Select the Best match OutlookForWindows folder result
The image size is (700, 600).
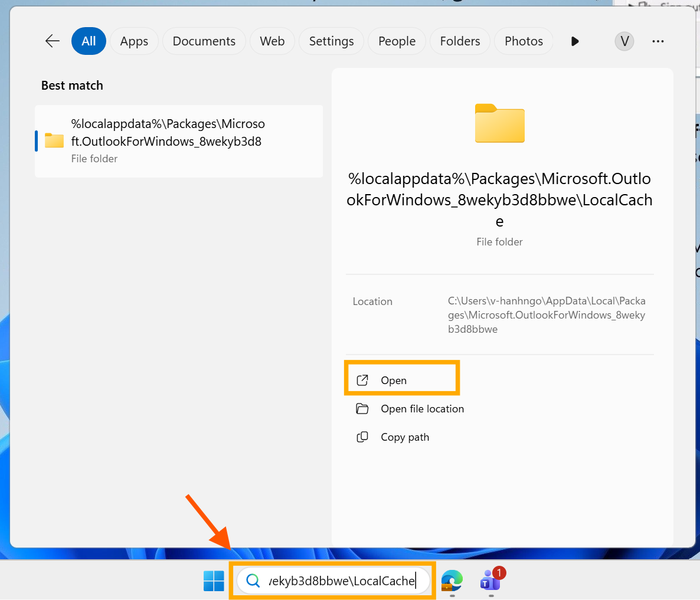coord(179,141)
